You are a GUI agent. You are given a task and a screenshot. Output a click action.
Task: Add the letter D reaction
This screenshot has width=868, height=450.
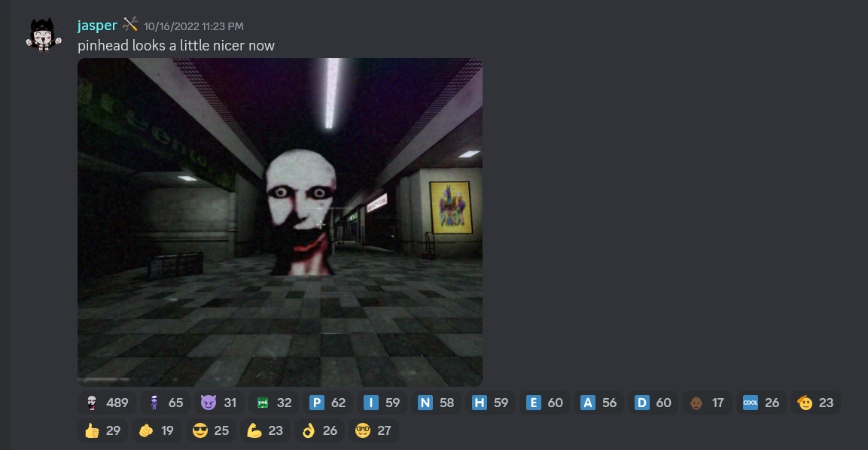(653, 403)
